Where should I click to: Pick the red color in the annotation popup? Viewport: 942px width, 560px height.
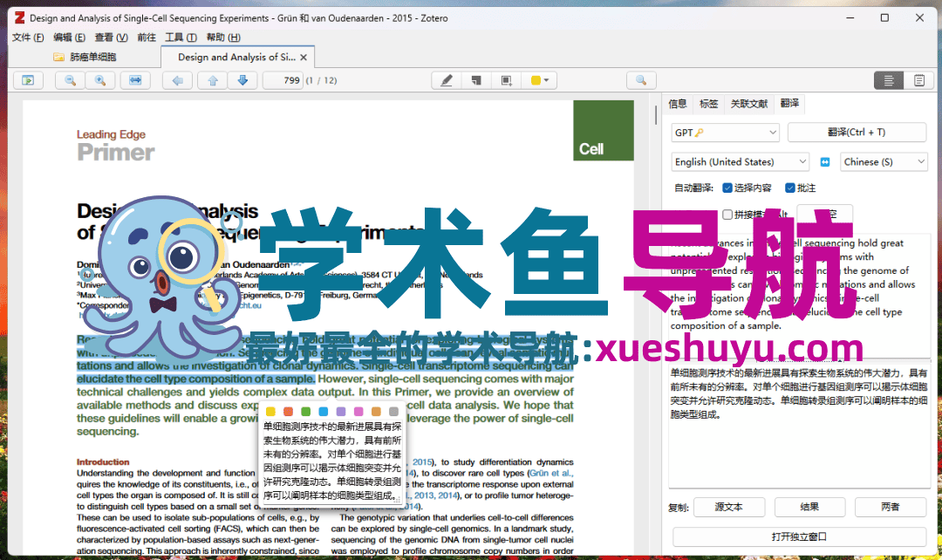coord(289,411)
